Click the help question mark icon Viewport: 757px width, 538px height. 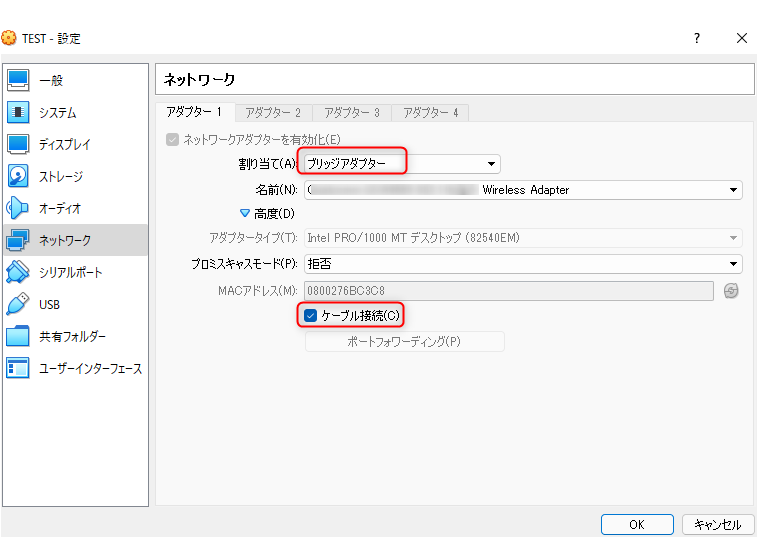[x=697, y=38]
